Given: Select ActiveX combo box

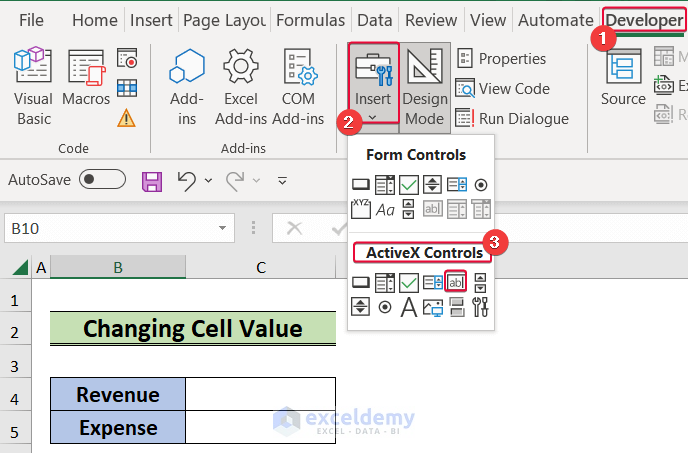Looking at the screenshot, I should click(385, 283).
